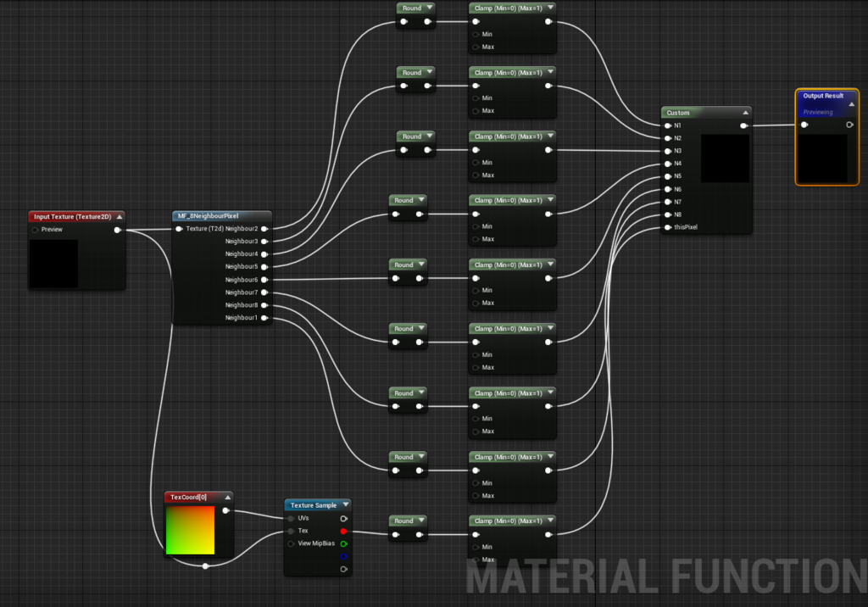Image resolution: width=868 pixels, height=607 pixels.
Task: Click the Input Texture node output pin
Action: 117,230
